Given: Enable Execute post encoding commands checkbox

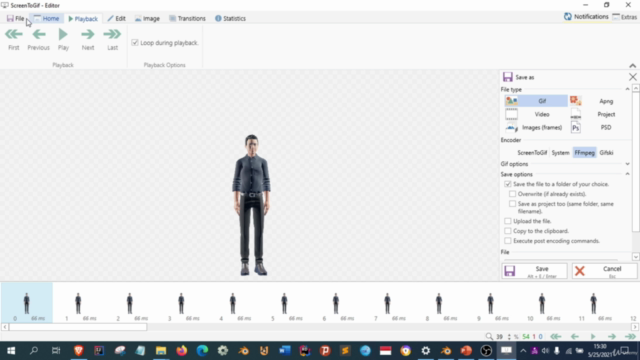Looking at the screenshot, I should [x=508, y=241].
